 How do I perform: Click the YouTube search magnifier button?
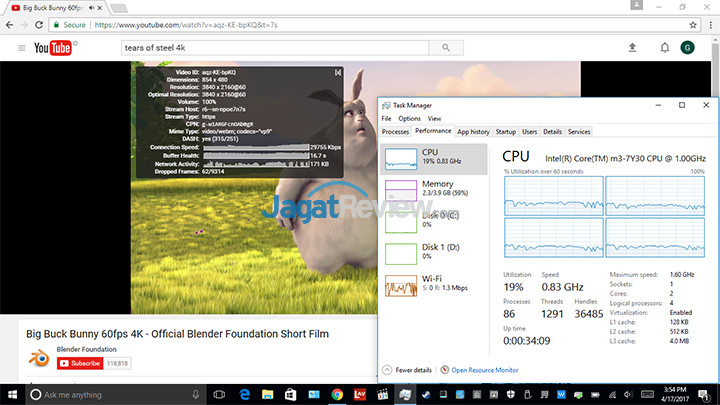coord(446,48)
